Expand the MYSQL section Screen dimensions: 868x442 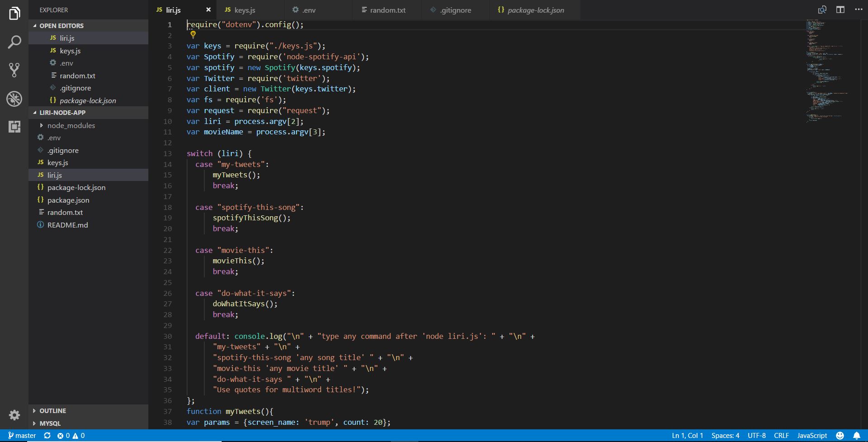tap(50, 423)
